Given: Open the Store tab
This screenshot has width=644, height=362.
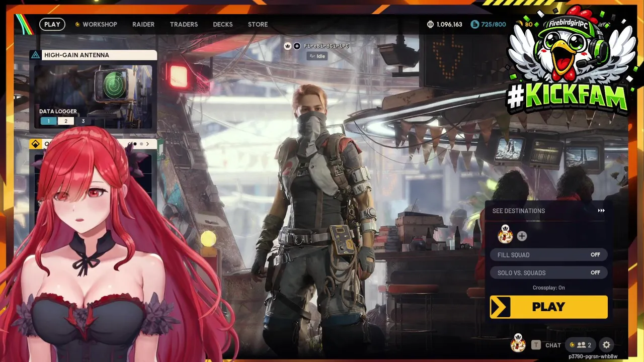Looking at the screenshot, I should tap(258, 24).
